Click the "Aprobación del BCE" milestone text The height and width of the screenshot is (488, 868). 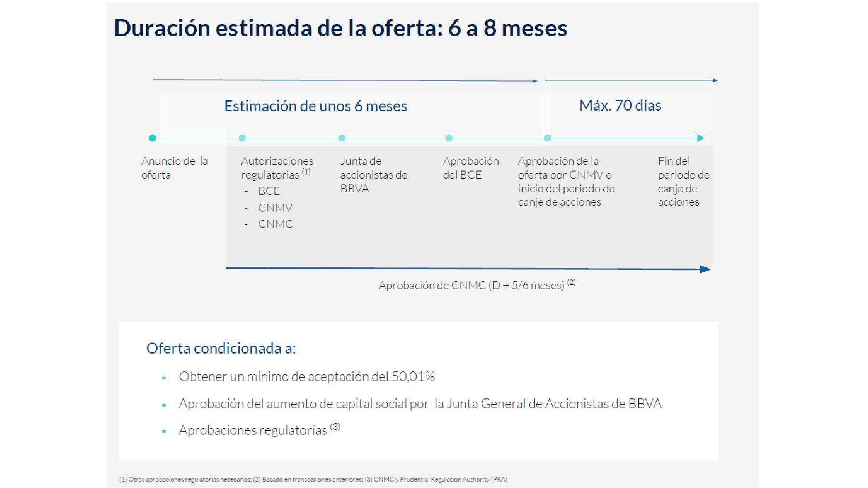471,168
